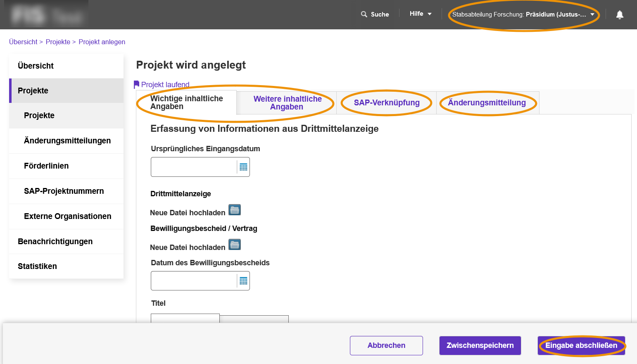Open SAP-Projektnummern in sidebar
The image size is (637, 364).
click(x=66, y=191)
